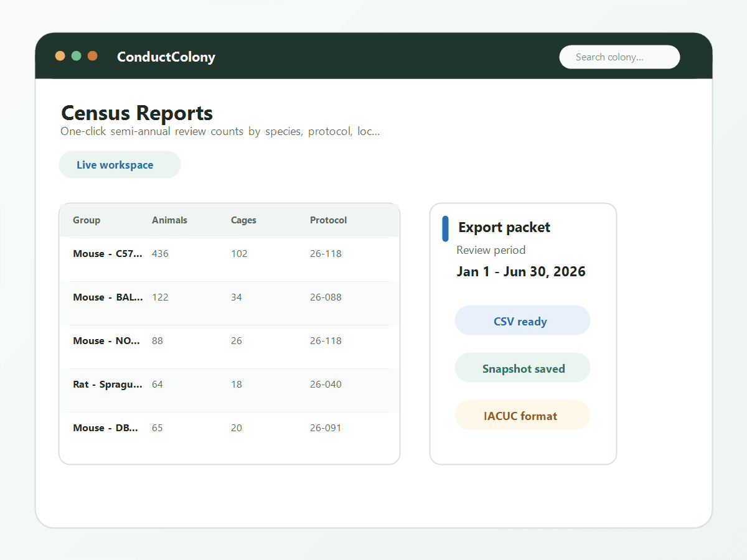This screenshot has width=747, height=560.
Task: Click the truncated semi-annual review description
Action: [220, 131]
